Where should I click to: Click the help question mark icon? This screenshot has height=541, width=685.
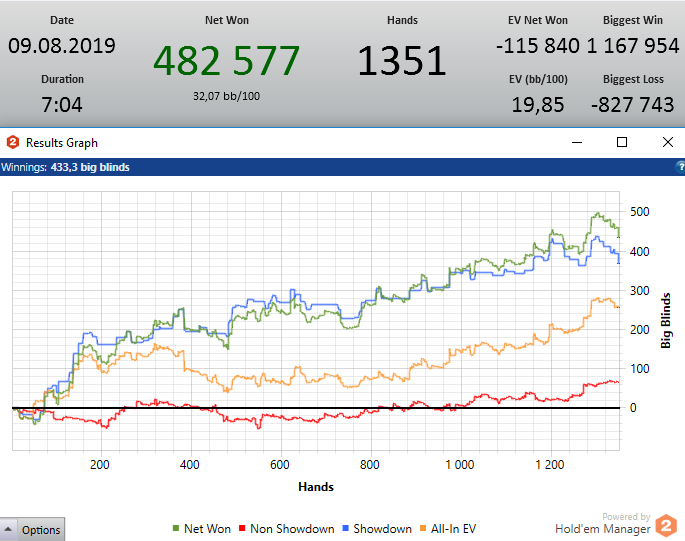pos(680,166)
